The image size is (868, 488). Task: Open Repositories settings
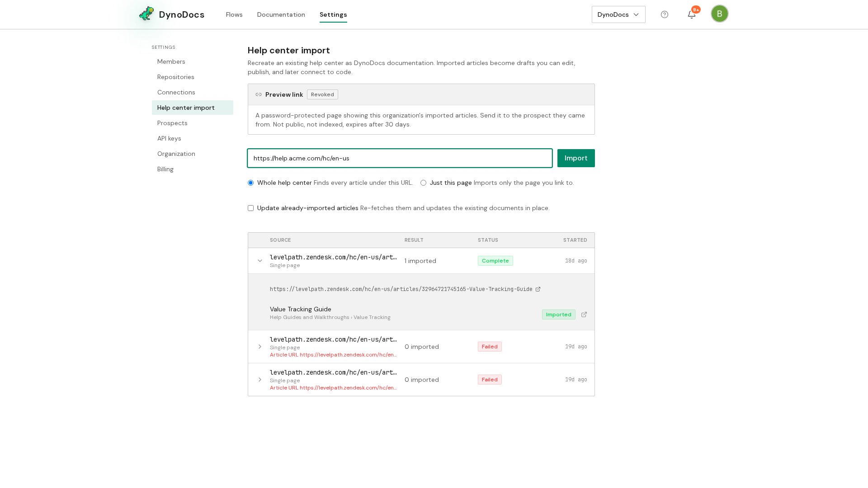(193, 77)
